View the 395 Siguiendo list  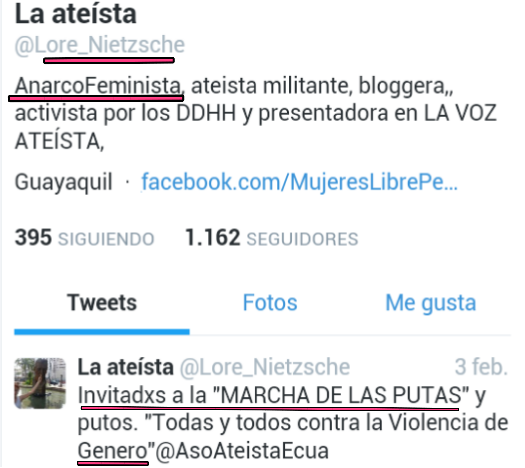(84, 238)
